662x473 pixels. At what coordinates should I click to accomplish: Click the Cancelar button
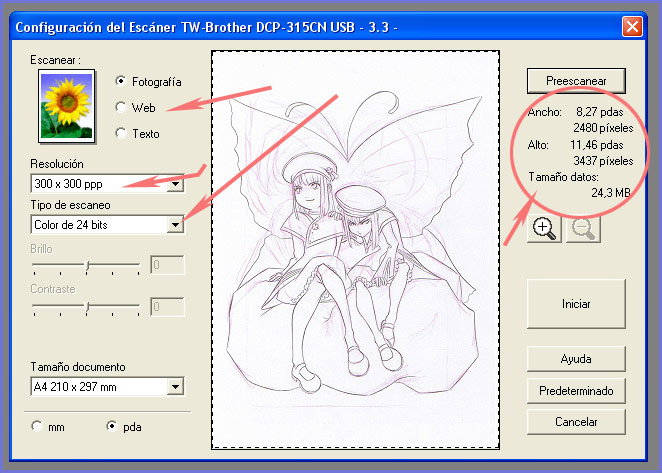[x=576, y=422]
